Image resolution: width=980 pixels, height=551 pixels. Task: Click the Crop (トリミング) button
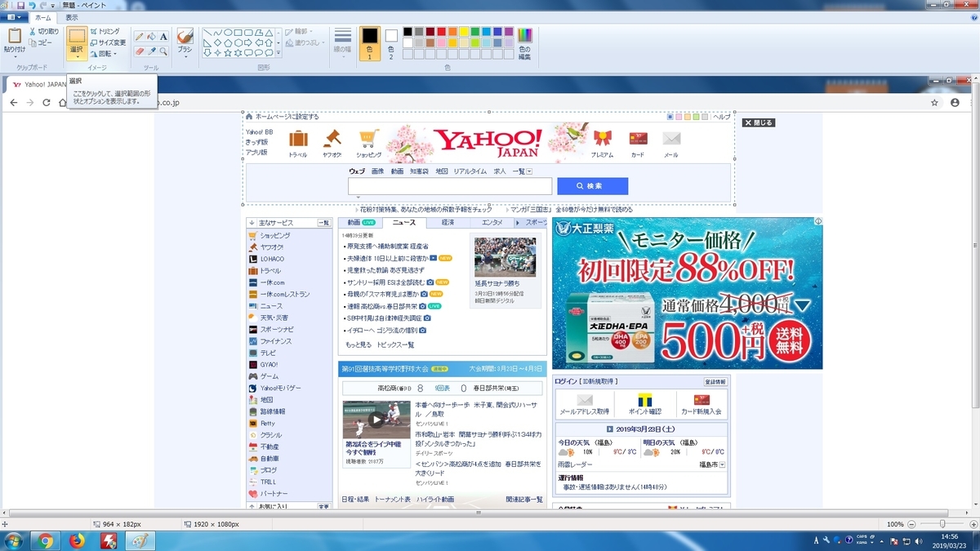[x=105, y=31]
